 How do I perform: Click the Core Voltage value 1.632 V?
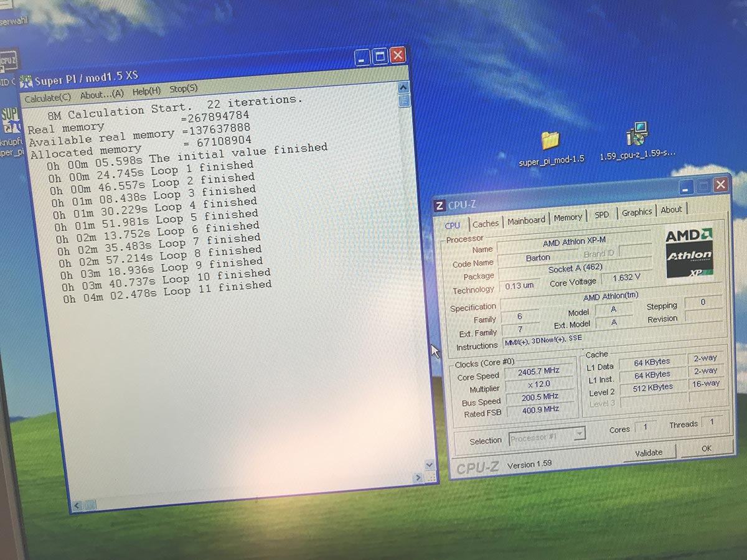pos(626,278)
